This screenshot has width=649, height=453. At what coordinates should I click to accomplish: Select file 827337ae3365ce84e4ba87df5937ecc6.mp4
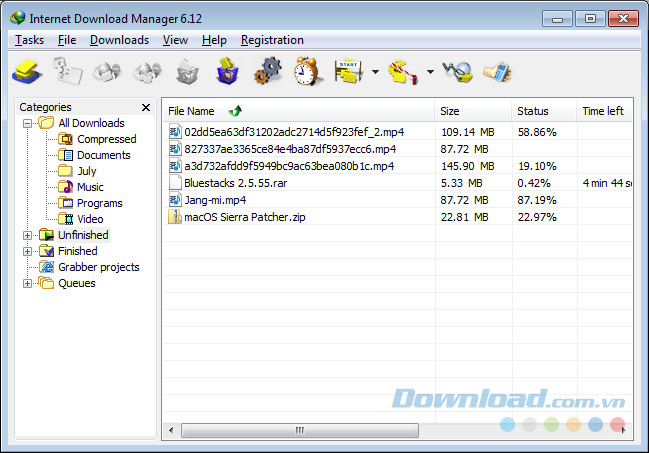pos(290,149)
